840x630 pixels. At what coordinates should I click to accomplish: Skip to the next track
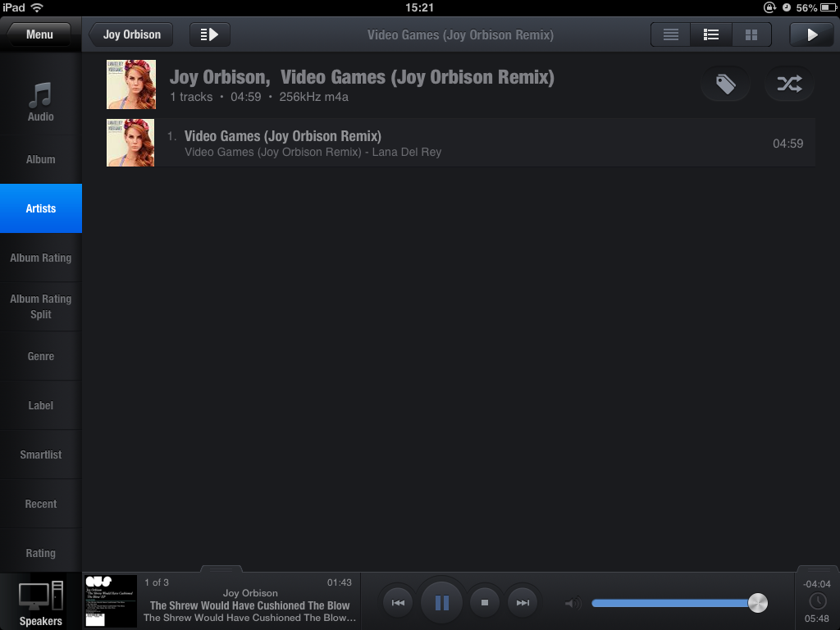523,603
